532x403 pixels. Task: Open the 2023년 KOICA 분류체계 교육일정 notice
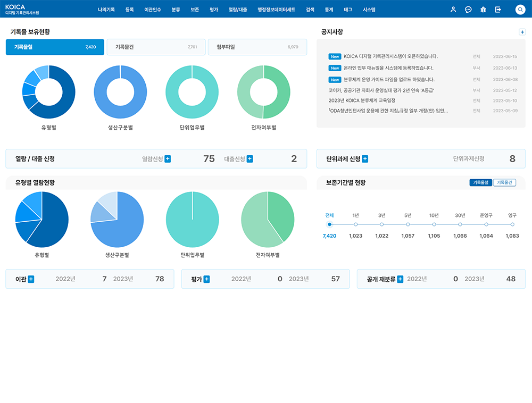362,100
